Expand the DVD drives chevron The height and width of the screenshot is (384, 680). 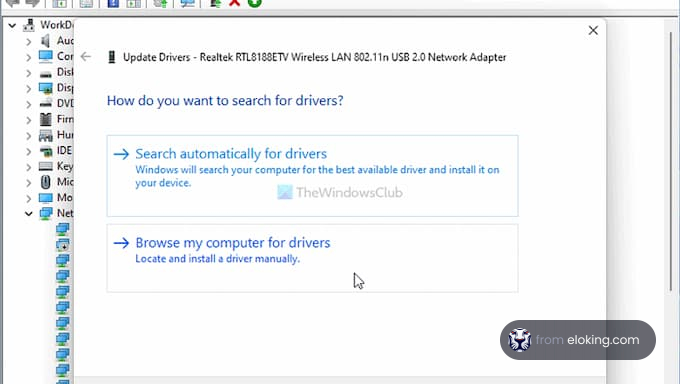click(x=29, y=104)
